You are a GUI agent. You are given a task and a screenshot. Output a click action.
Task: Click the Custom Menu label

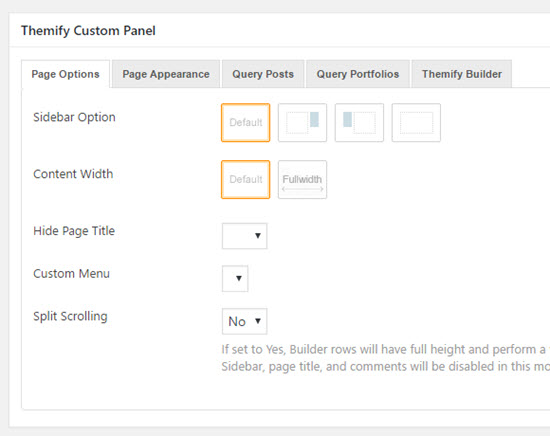[72, 274]
